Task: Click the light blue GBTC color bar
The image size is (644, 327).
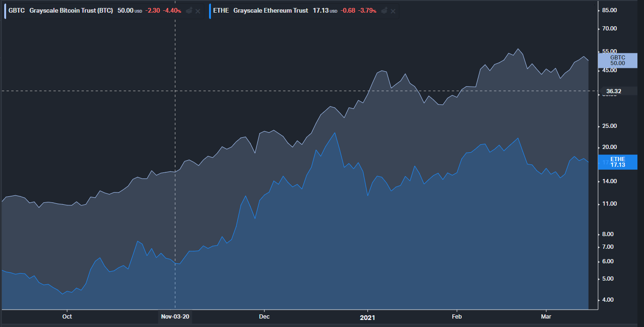Action: point(5,11)
